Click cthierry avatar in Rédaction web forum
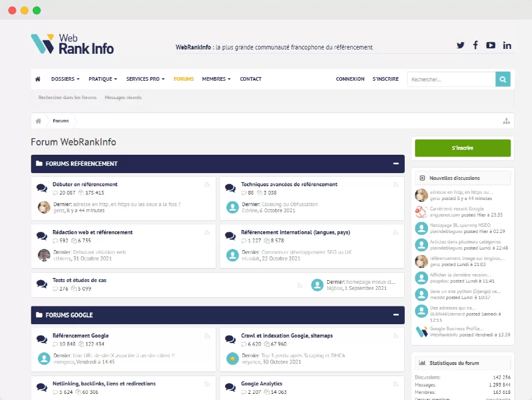 tap(44, 255)
